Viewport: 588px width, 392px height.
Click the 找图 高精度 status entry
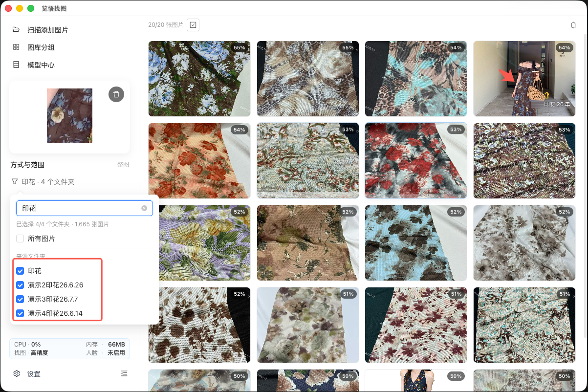click(31, 352)
